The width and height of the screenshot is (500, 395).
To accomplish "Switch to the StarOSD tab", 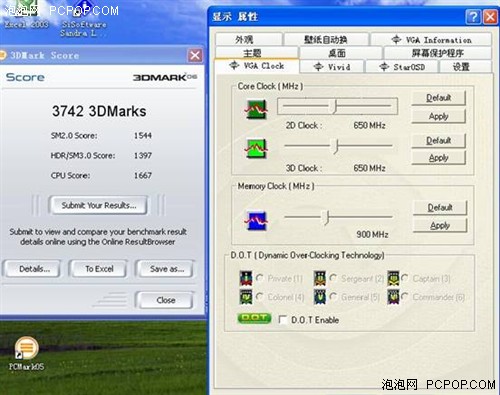I will pos(402,67).
